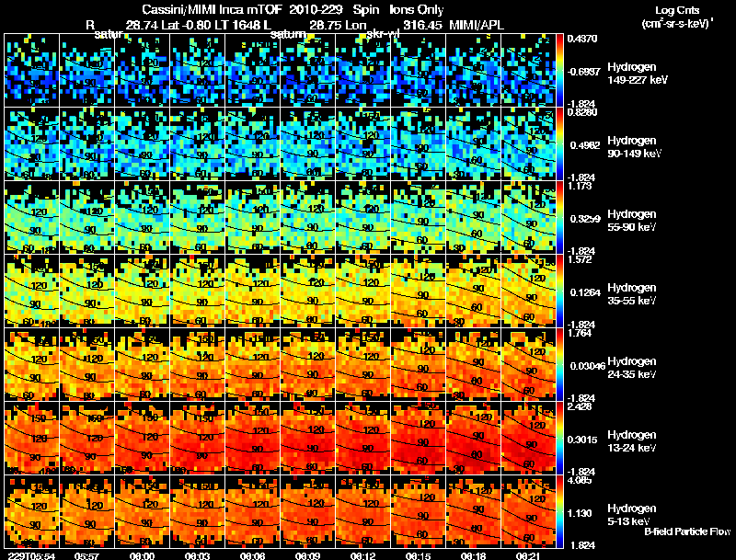Click the color bar beside Hydrogen 24-35 keV
This screenshot has width=736, height=560.
tap(559, 365)
